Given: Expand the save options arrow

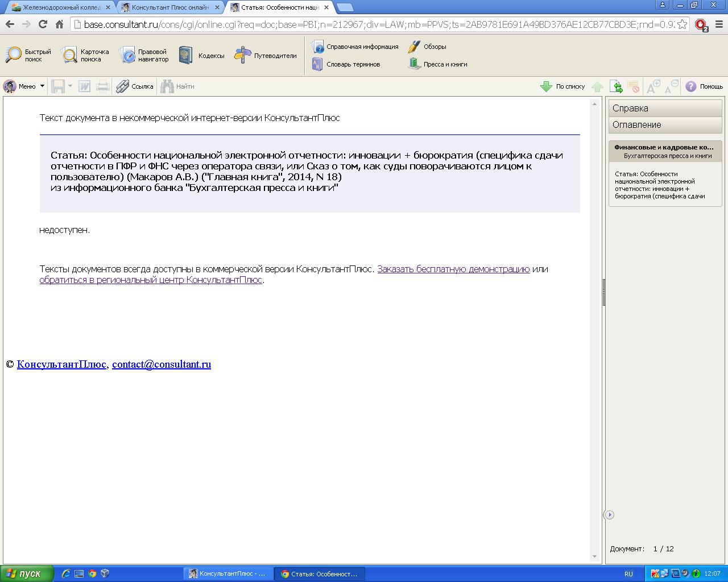Looking at the screenshot, I should 71,86.
